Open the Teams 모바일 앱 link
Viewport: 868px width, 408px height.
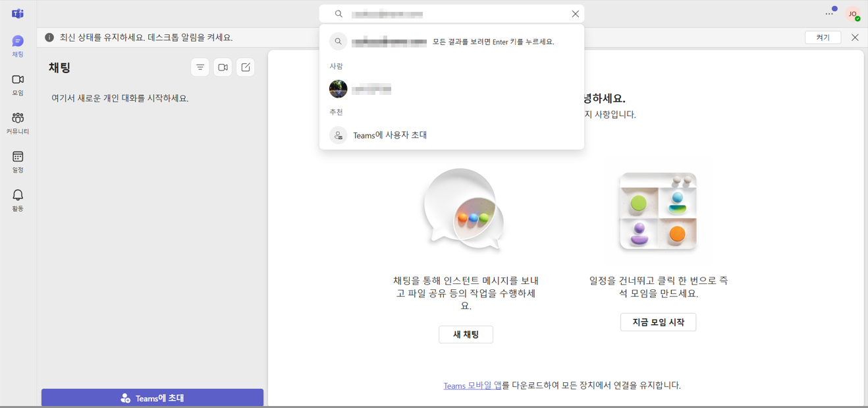(472, 386)
